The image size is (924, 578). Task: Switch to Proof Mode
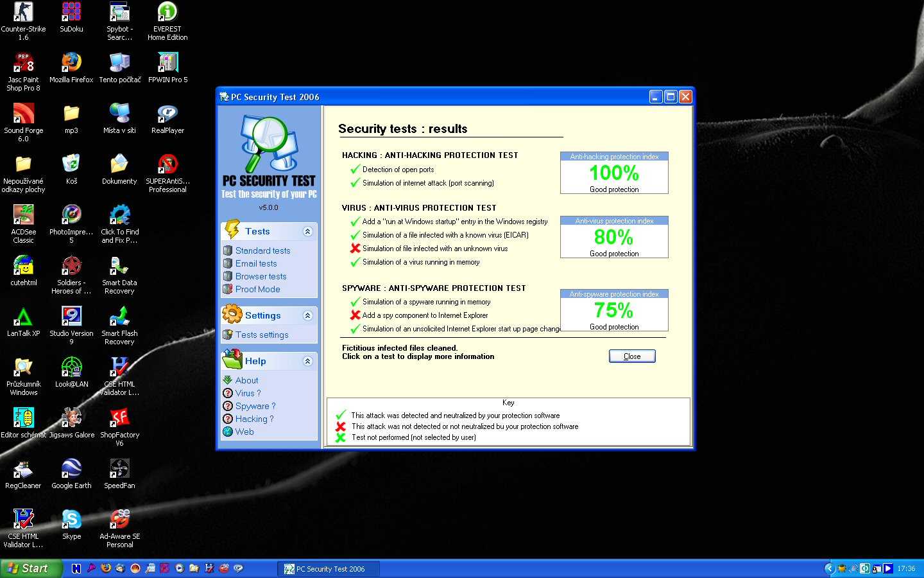[x=257, y=289]
